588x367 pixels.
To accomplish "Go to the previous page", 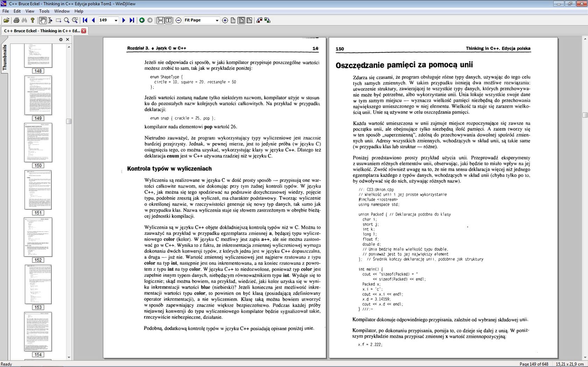I will point(93,20).
